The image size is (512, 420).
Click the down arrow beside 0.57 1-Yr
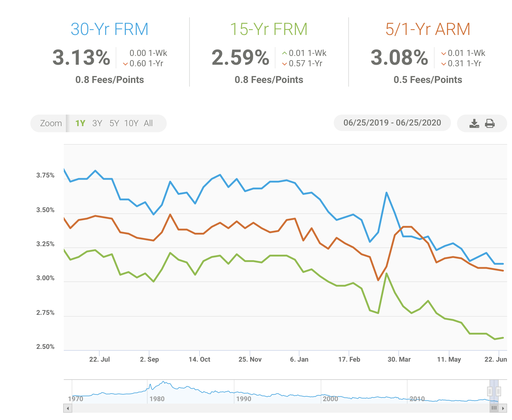284,64
